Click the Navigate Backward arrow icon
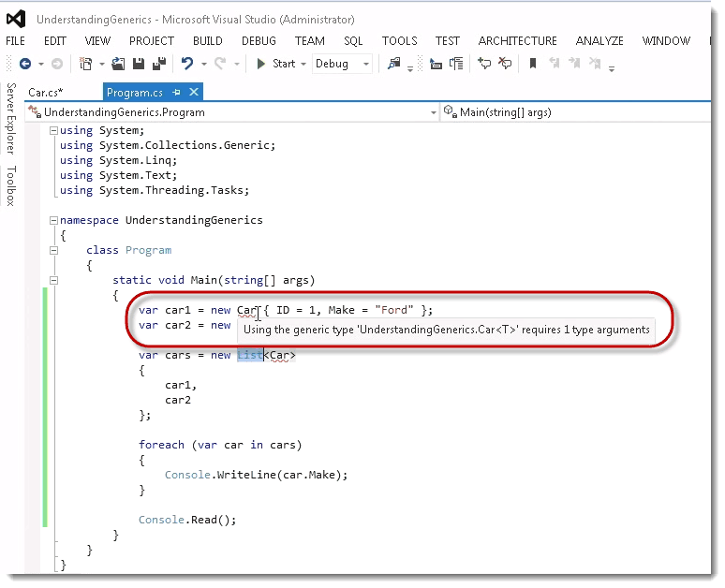Image resolution: width=725 pixels, height=588 pixels. click(25, 64)
